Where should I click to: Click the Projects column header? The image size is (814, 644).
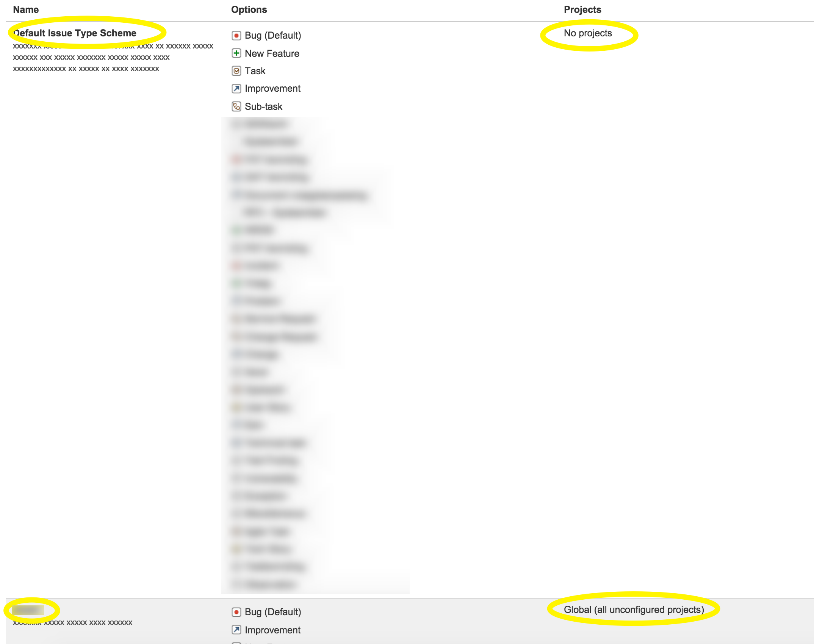click(x=582, y=9)
